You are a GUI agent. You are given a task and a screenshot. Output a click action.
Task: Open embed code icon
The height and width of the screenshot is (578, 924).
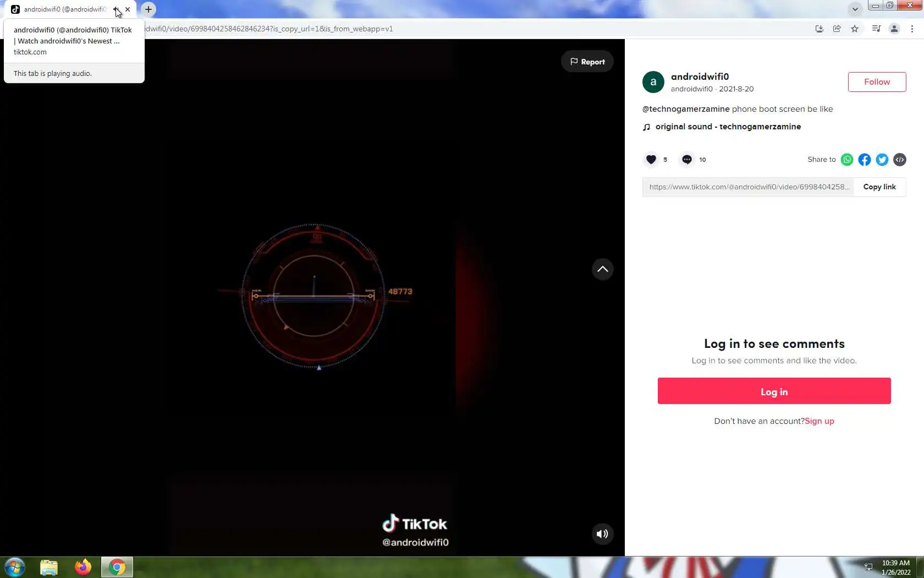[x=900, y=160]
